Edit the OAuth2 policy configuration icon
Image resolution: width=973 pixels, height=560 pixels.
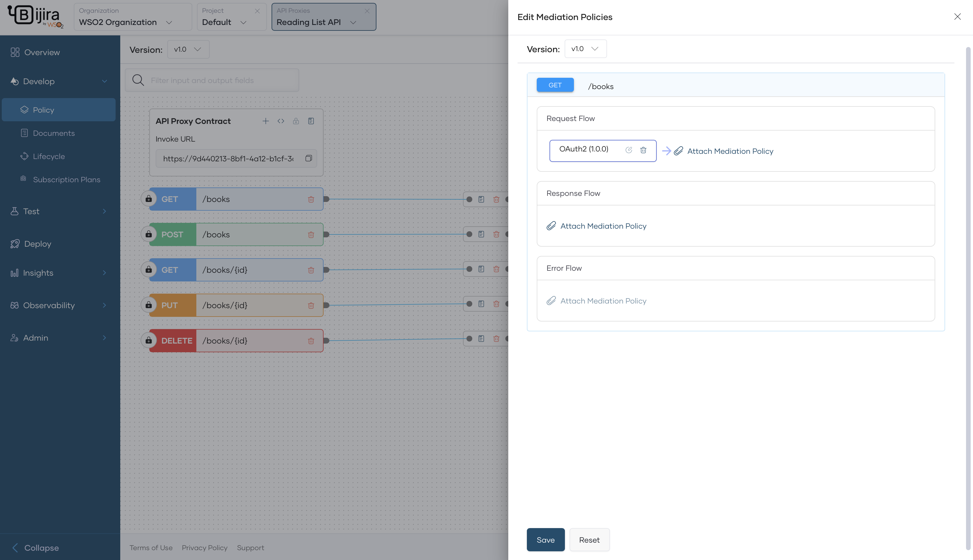(x=629, y=150)
